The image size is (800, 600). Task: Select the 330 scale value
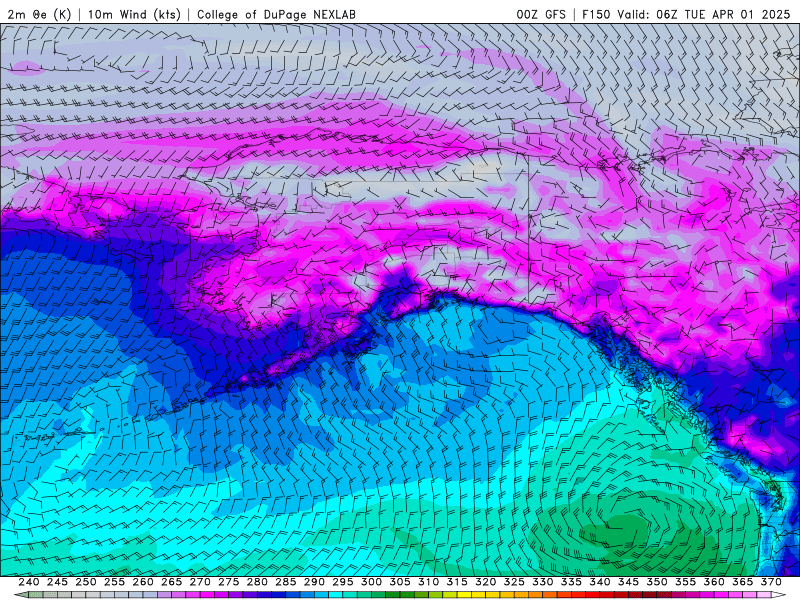click(x=543, y=582)
